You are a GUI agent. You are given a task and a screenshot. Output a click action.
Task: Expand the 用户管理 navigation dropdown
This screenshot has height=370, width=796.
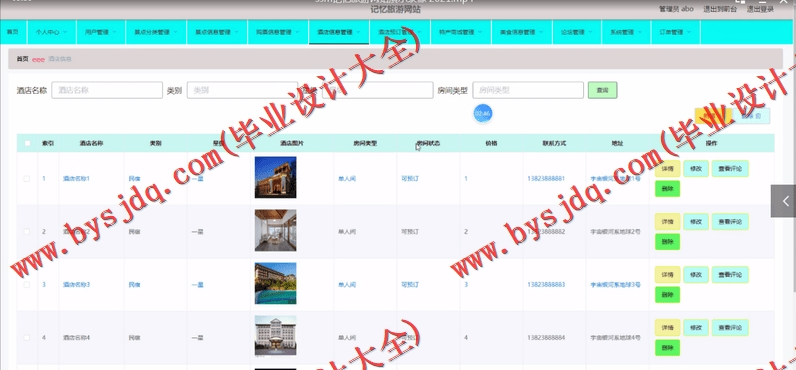pos(101,32)
